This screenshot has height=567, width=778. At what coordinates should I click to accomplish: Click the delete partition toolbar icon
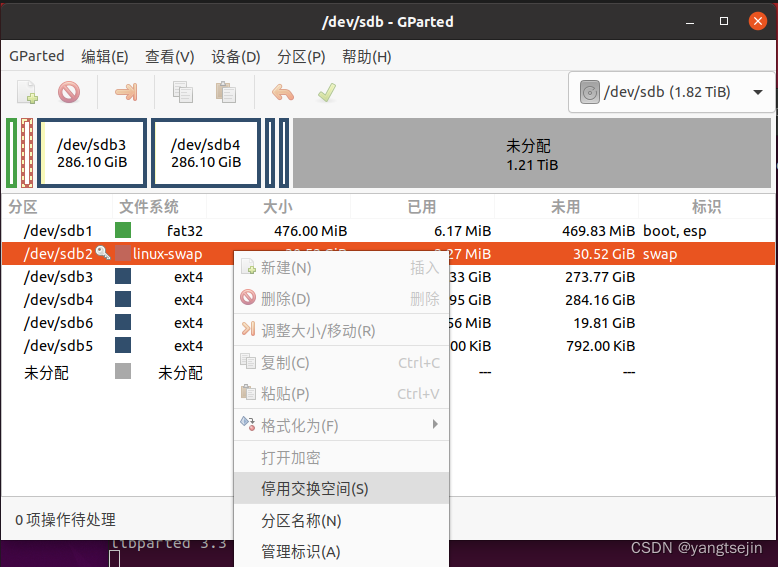(x=69, y=92)
